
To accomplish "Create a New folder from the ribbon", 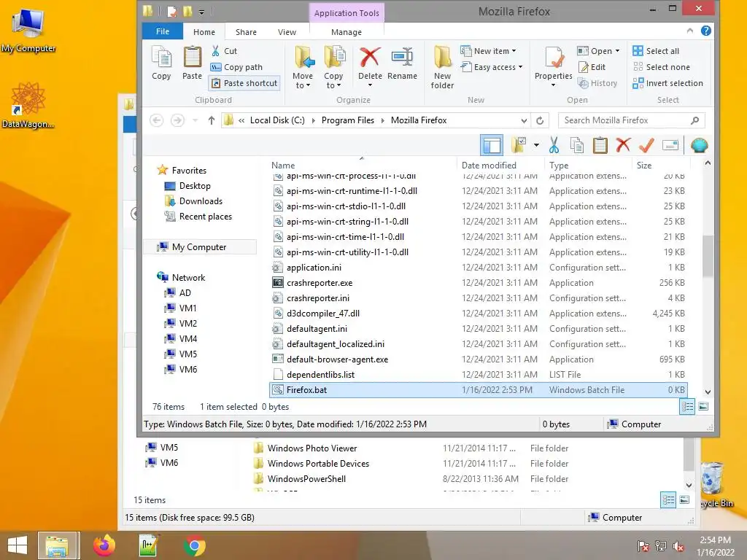I will pos(442,68).
